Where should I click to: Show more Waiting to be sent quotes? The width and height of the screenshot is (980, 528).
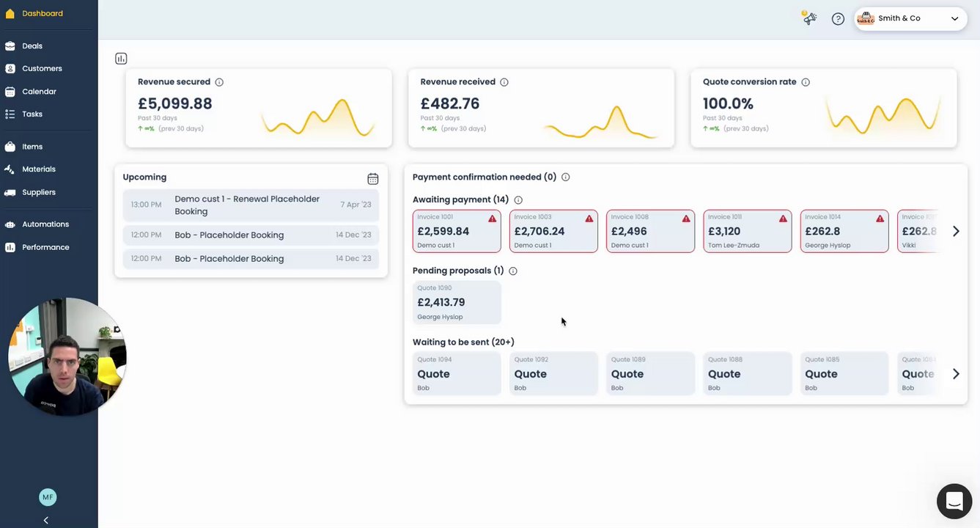click(956, 374)
